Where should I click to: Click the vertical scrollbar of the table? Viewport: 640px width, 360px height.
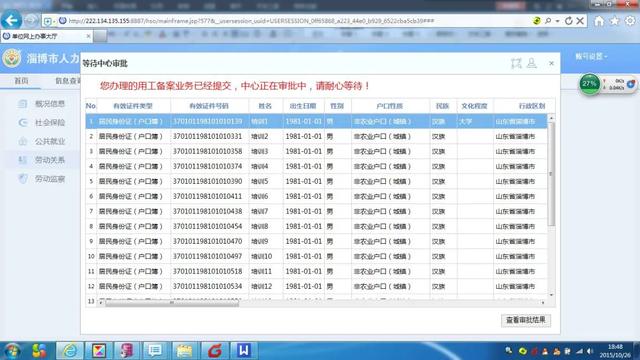click(551, 174)
